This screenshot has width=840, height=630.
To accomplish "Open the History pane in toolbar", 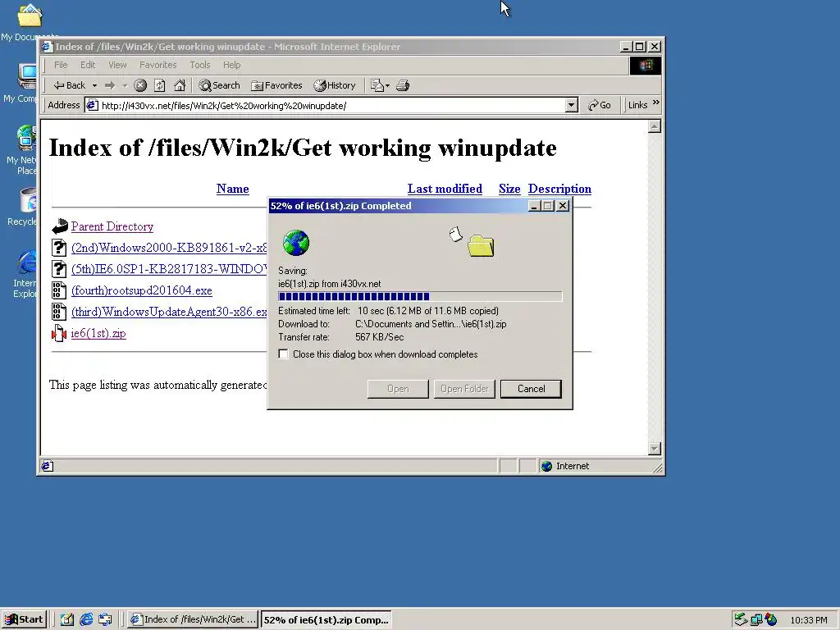I will (x=335, y=85).
